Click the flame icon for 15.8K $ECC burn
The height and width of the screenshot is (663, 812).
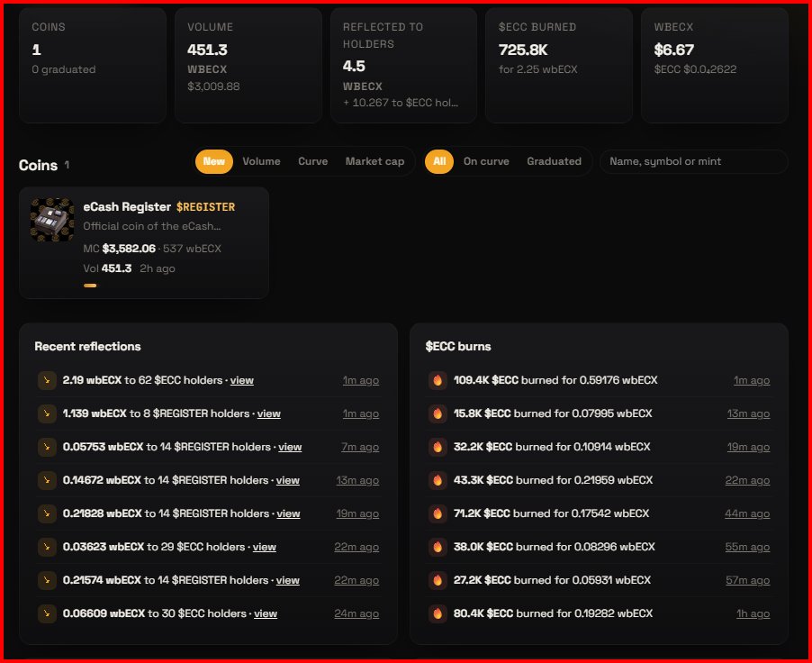[x=438, y=413]
